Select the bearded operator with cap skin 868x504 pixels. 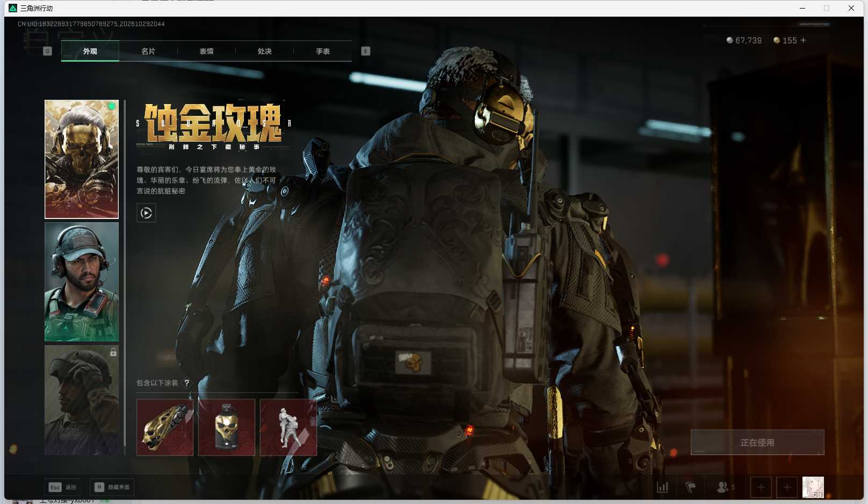(82, 282)
